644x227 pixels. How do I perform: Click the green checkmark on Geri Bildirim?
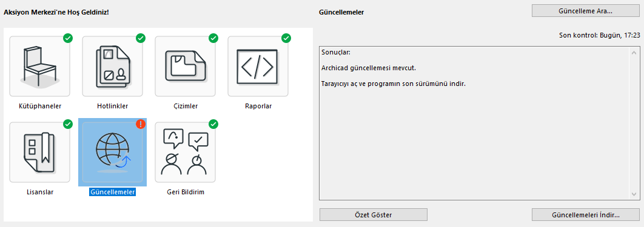pyautogui.click(x=213, y=123)
